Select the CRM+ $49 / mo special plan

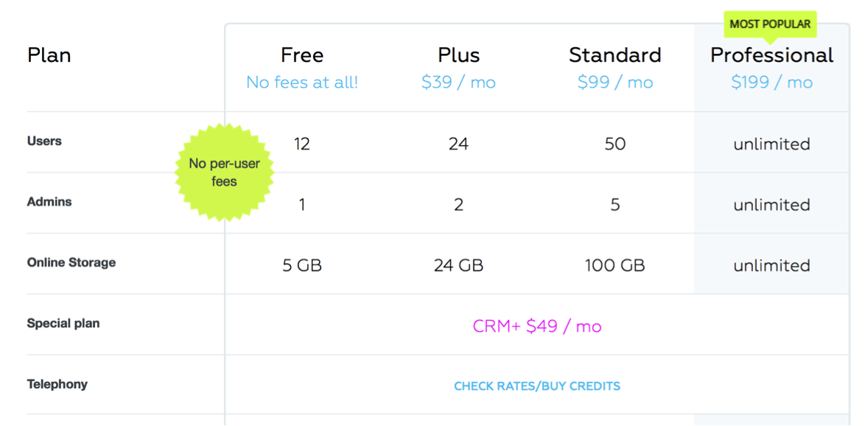click(537, 327)
